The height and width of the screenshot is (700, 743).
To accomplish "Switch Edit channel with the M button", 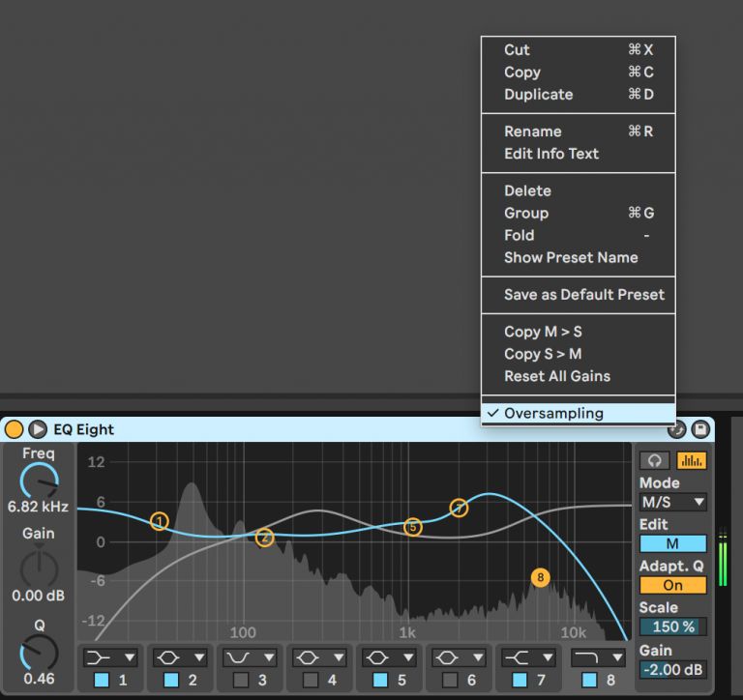I will point(673,543).
